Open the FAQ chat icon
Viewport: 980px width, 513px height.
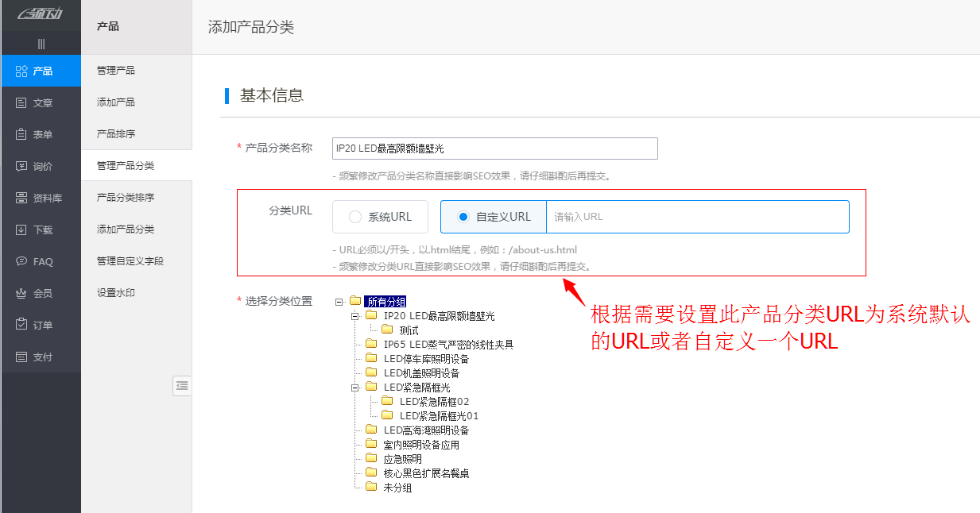(x=20, y=261)
